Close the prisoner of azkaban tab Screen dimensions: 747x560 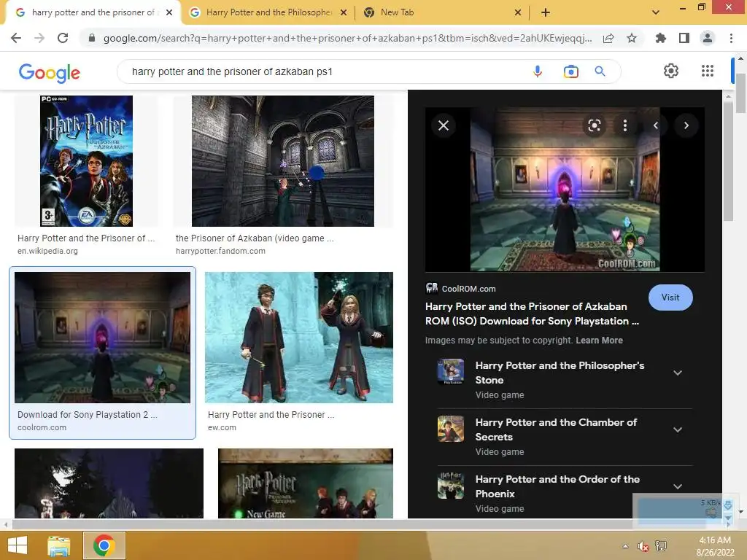(x=169, y=12)
